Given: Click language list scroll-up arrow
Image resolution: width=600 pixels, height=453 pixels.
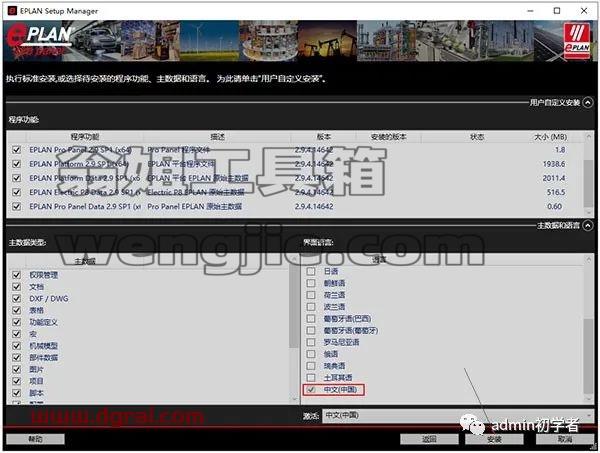Looking at the screenshot, I should click(x=589, y=260).
